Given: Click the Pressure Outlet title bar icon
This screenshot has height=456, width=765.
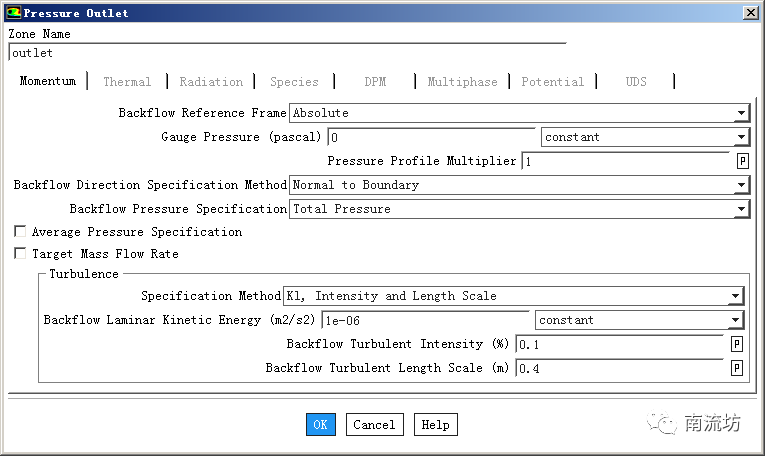Looking at the screenshot, I should click(12, 13).
